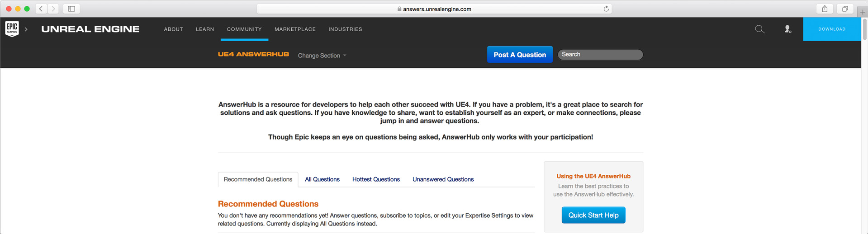Click the answers.unrealengine.com address bar

point(434,9)
